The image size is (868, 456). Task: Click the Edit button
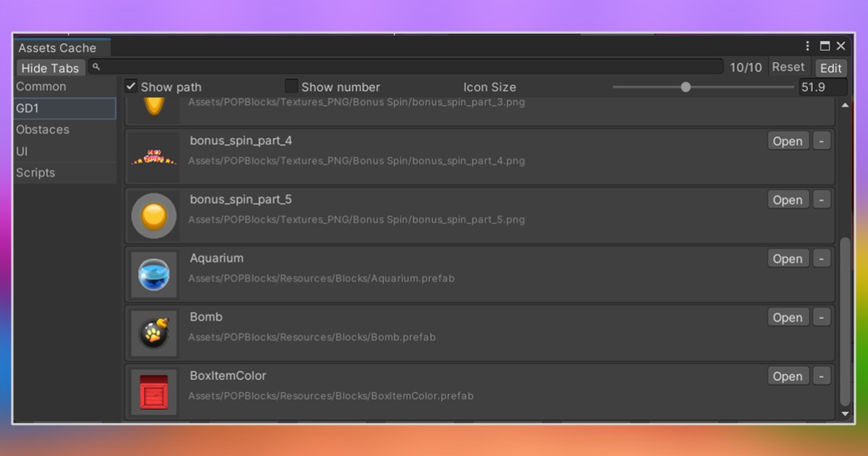pyautogui.click(x=830, y=68)
